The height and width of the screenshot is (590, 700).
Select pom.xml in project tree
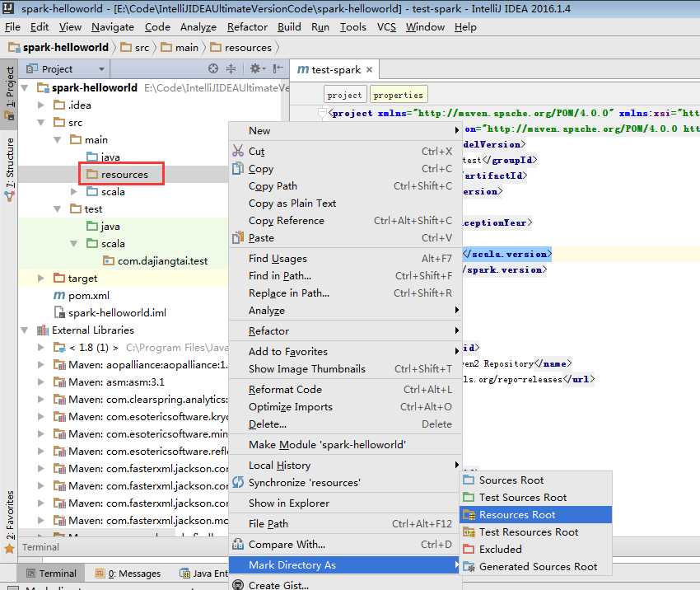click(x=82, y=295)
